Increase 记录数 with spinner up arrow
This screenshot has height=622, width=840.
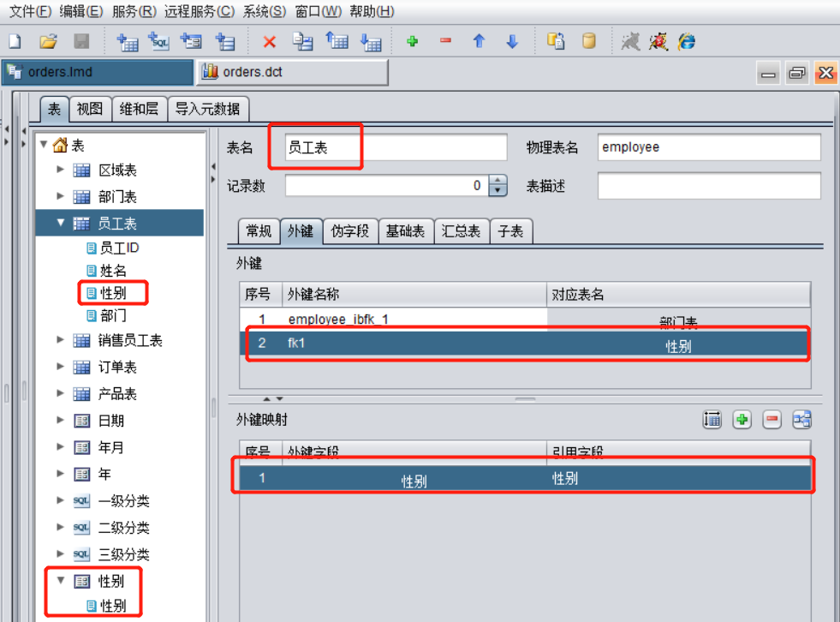click(x=497, y=181)
